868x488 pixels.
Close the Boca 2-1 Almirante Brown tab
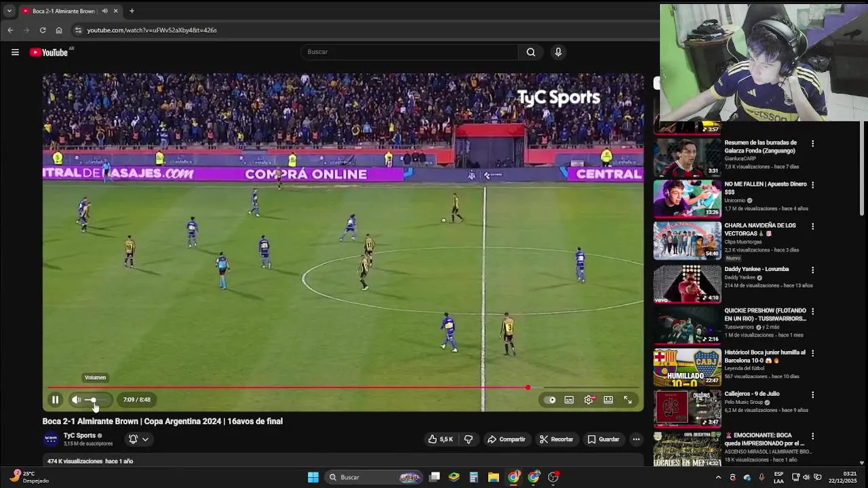coord(116,11)
